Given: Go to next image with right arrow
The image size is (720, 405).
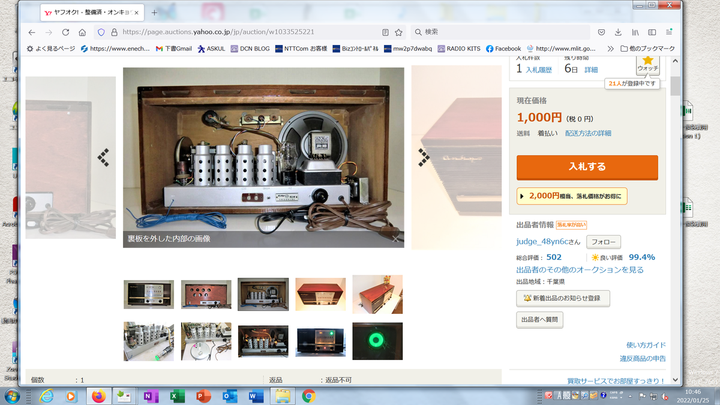Looking at the screenshot, I should click(x=423, y=156).
